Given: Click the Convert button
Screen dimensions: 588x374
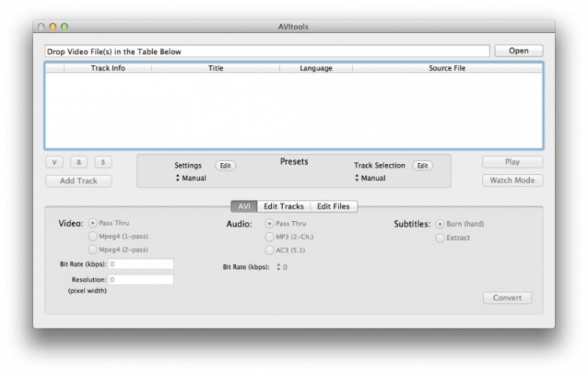Looking at the screenshot, I should tap(507, 298).
